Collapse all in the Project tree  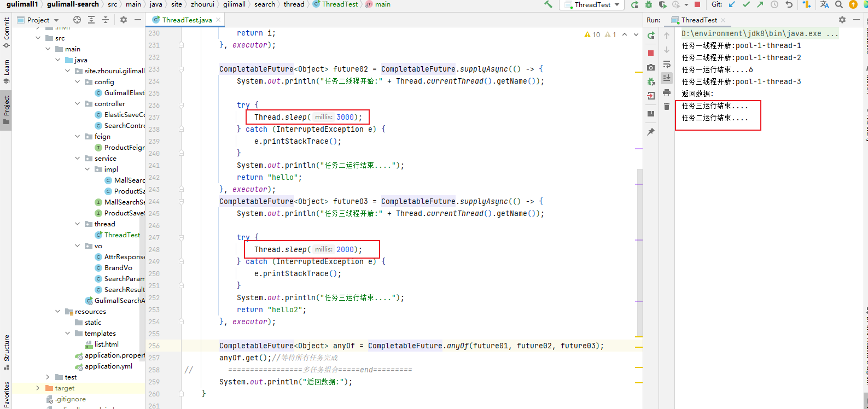click(106, 20)
